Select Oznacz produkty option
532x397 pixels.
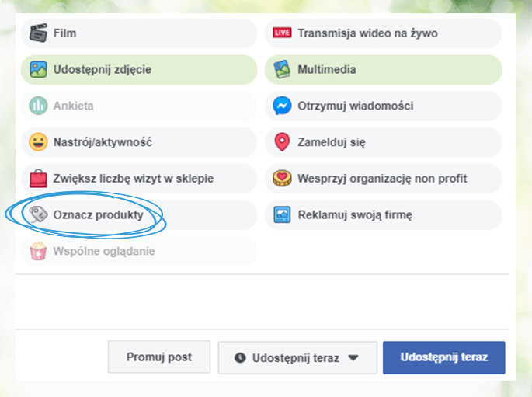click(x=139, y=214)
